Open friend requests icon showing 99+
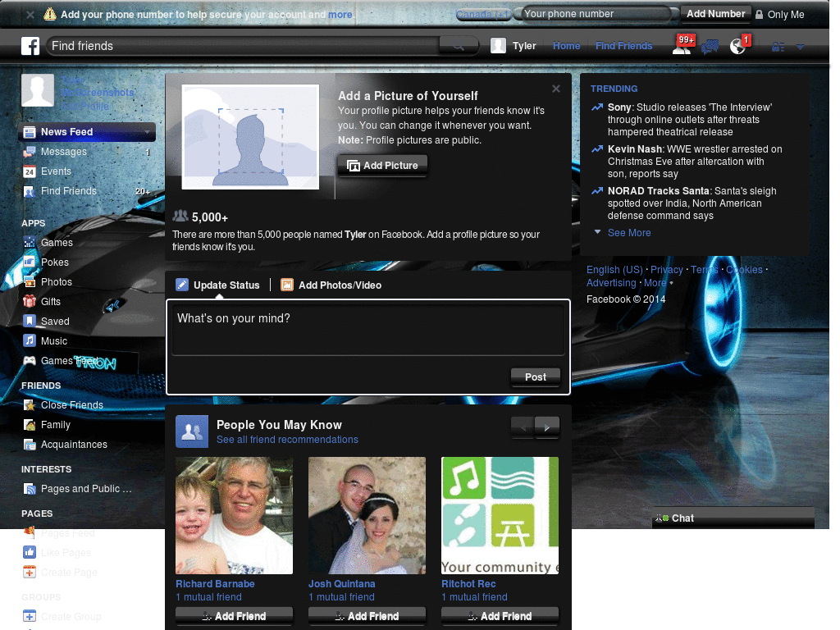 click(683, 45)
